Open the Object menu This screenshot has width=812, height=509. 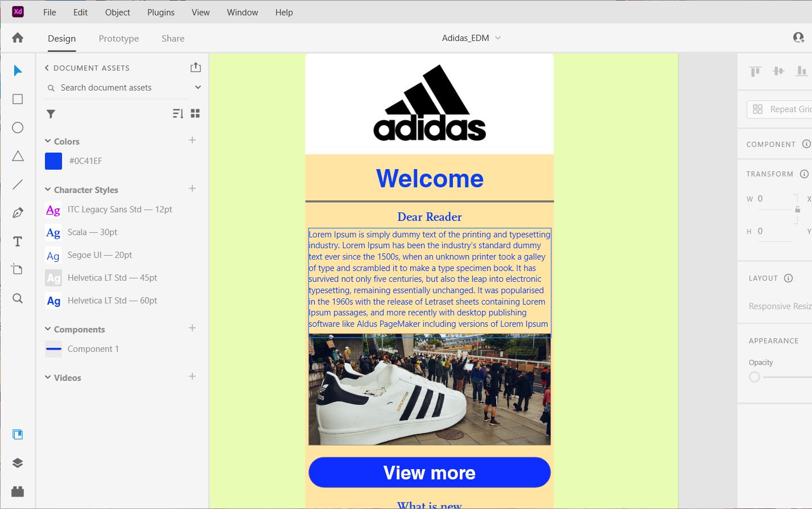tap(117, 12)
